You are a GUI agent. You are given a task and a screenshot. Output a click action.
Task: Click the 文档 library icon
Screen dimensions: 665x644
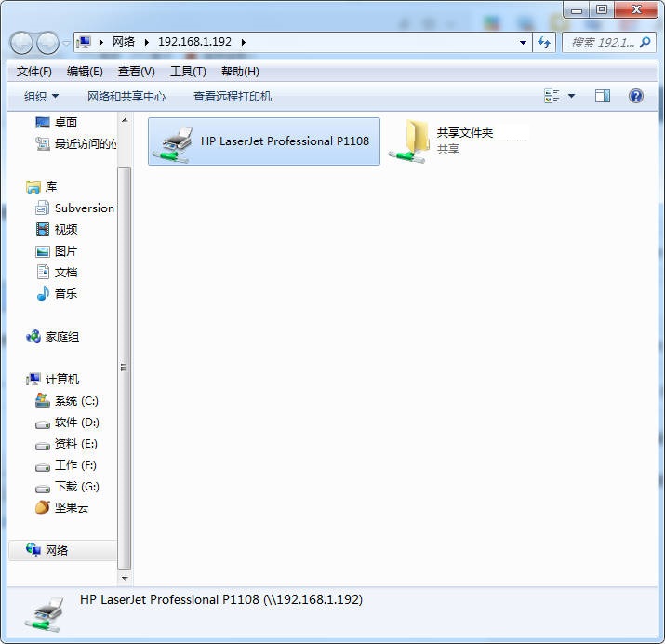point(43,272)
